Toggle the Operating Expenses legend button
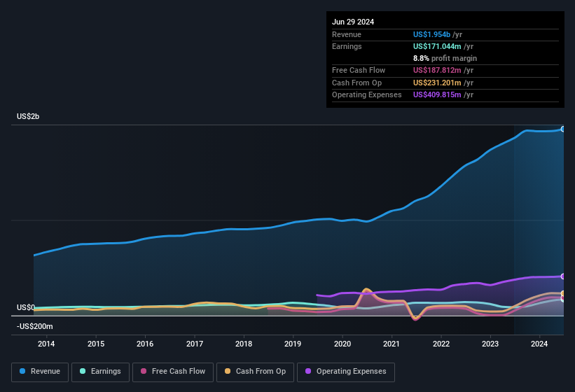The height and width of the screenshot is (392, 575). 346,372
